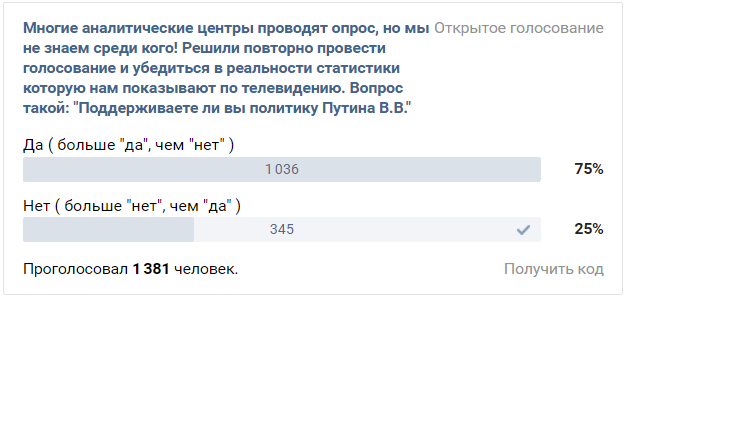The height and width of the screenshot is (425, 748).
Task: Select the dark filled part of the Нет bar
Action: (x=108, y=229)
